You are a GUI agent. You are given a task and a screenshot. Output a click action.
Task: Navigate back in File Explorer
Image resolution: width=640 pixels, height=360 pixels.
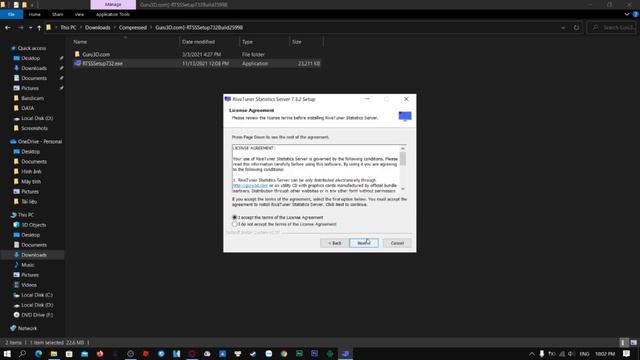[x=8, y=27]
